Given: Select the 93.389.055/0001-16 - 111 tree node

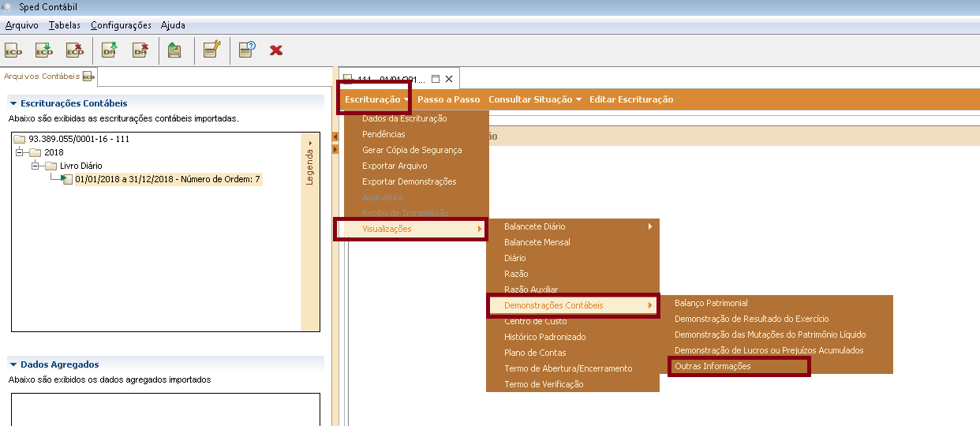Looking at the screenshot, I should (x=72, y=139).
